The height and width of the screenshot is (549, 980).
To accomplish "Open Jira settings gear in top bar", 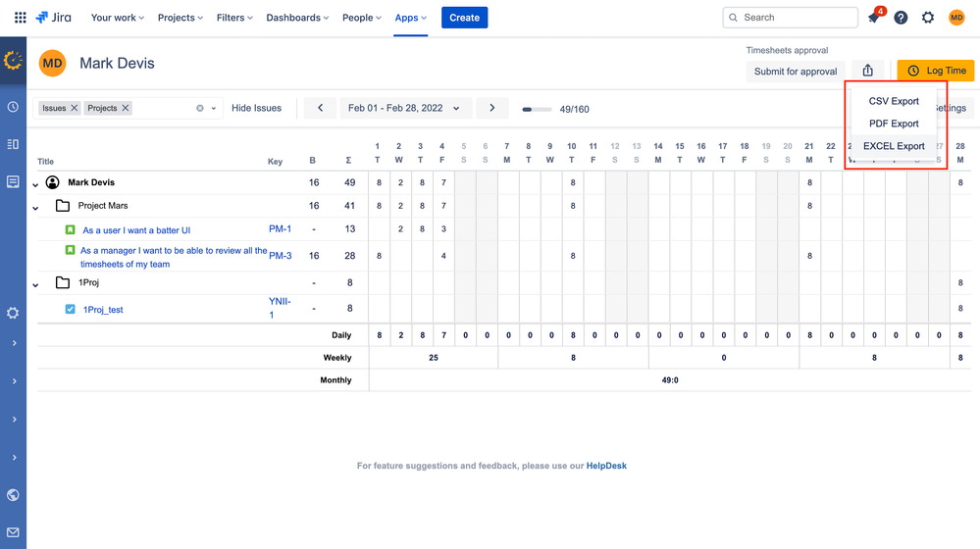I will (x=928, y=18).
